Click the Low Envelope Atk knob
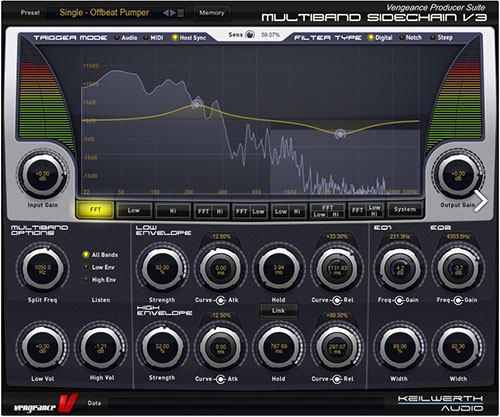 [221, 269]
